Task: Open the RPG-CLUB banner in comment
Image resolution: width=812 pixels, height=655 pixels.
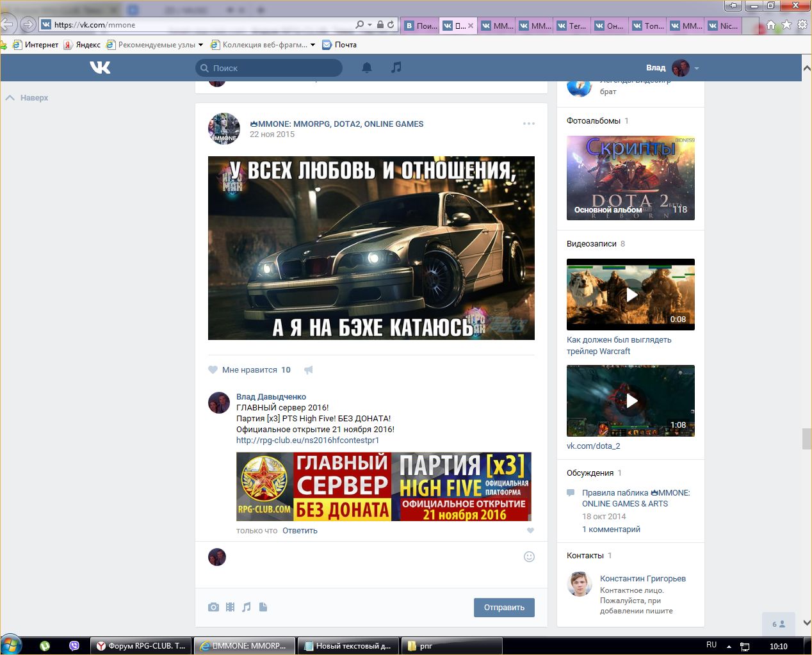Action: point(384,487)
